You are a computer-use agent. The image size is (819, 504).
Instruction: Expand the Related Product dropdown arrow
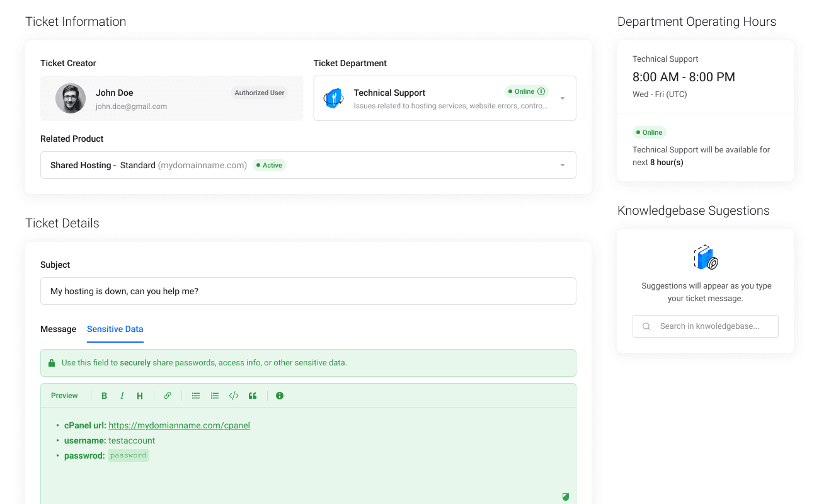(x=563, y=165)
